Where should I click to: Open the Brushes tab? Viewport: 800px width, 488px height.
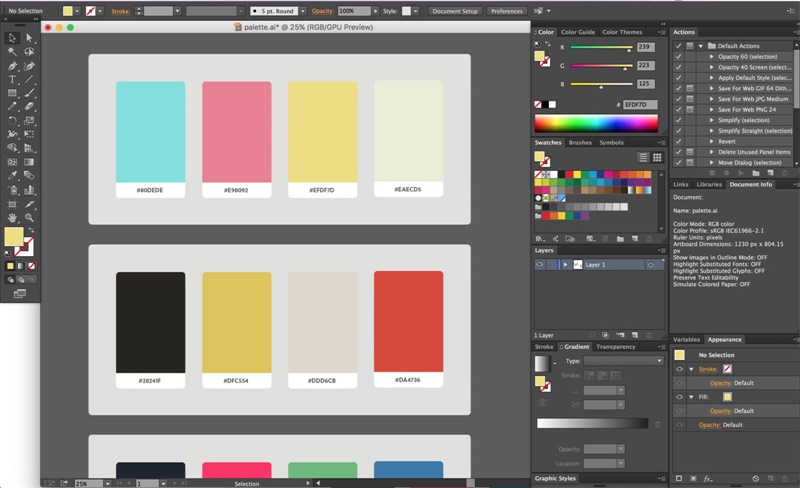(x=580, y=143)
